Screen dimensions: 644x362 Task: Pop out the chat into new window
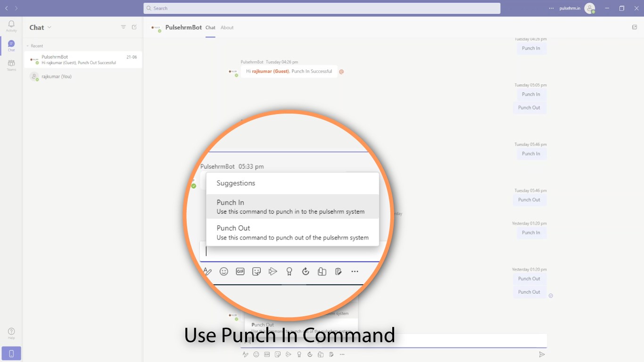635,27
